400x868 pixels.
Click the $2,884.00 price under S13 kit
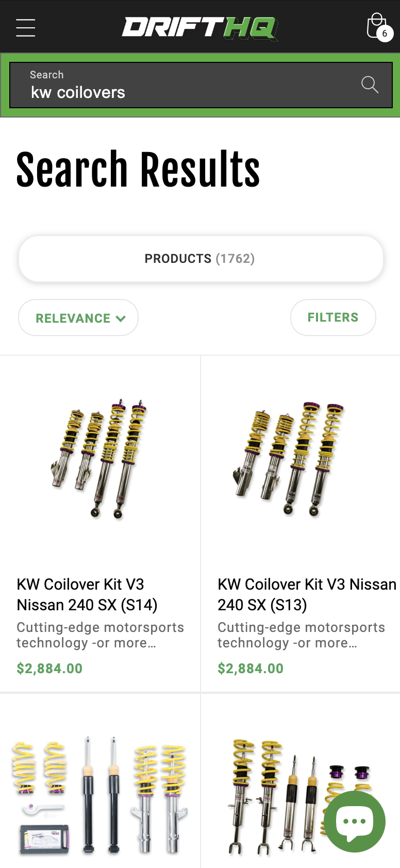(251, 669)
